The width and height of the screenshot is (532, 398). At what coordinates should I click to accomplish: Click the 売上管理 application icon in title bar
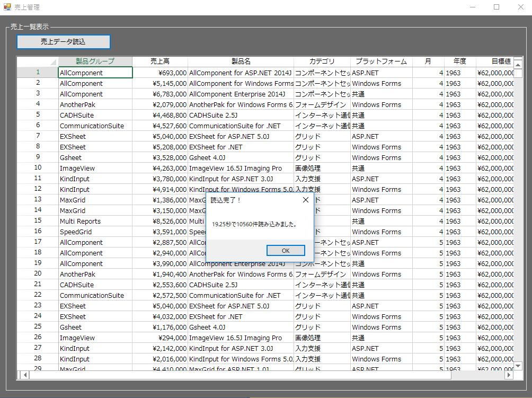pyautogui.click(x=7, y=7)
